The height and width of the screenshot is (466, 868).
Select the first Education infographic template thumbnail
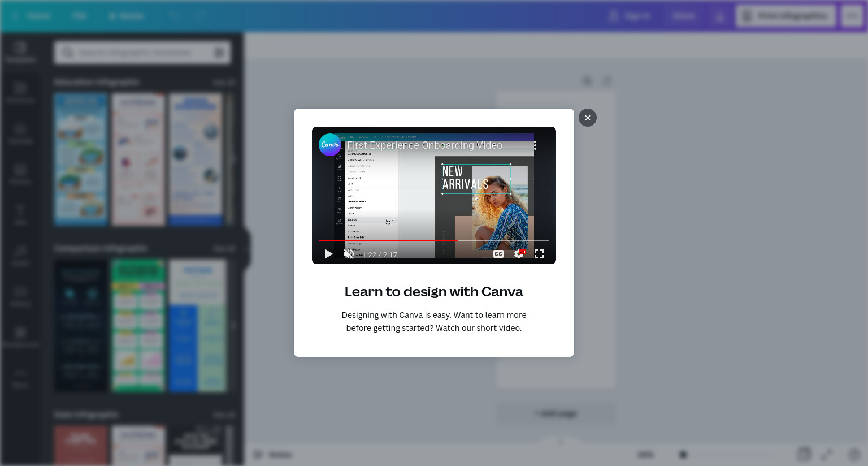point(81,159)
